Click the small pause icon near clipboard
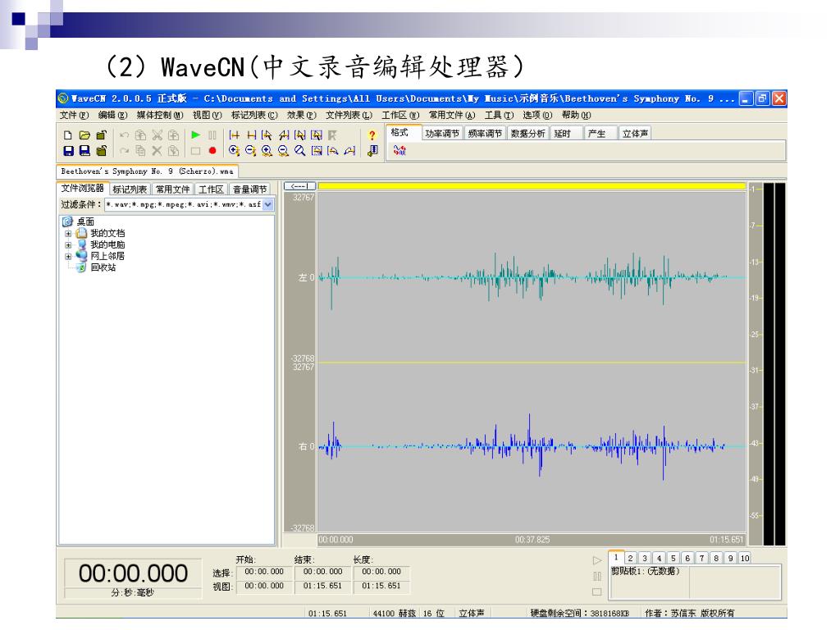This screenshot has height=630, width=840. pyautogui.click(x=597, y=577)
